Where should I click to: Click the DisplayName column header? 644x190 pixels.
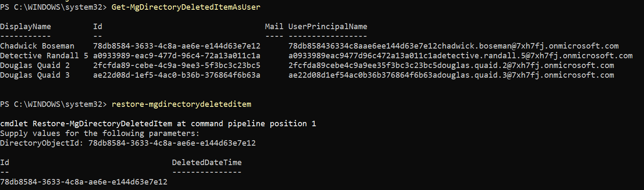[25, 27]
